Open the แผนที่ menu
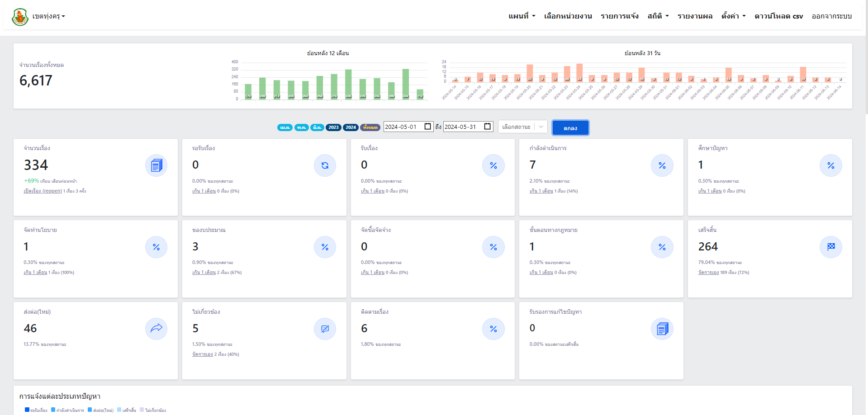 click(x=522, y=16)
